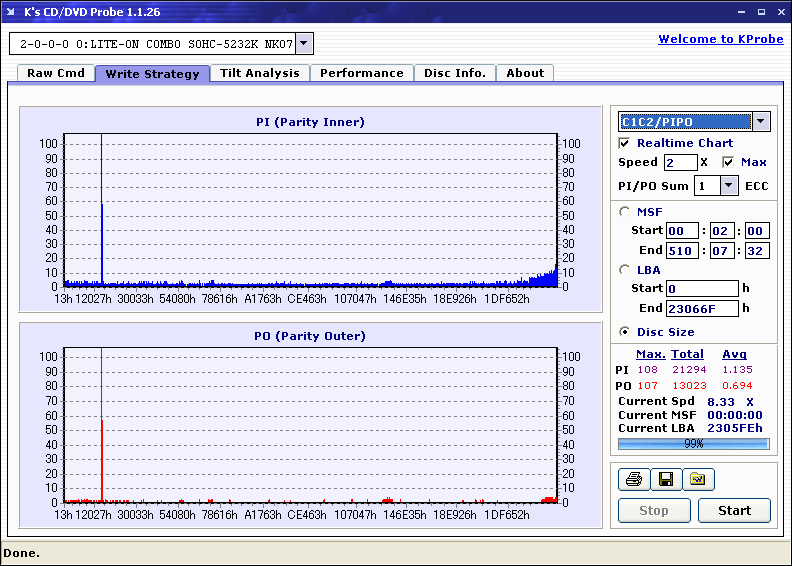
Task: Click the PO max value 107
Action: (648, 385)
